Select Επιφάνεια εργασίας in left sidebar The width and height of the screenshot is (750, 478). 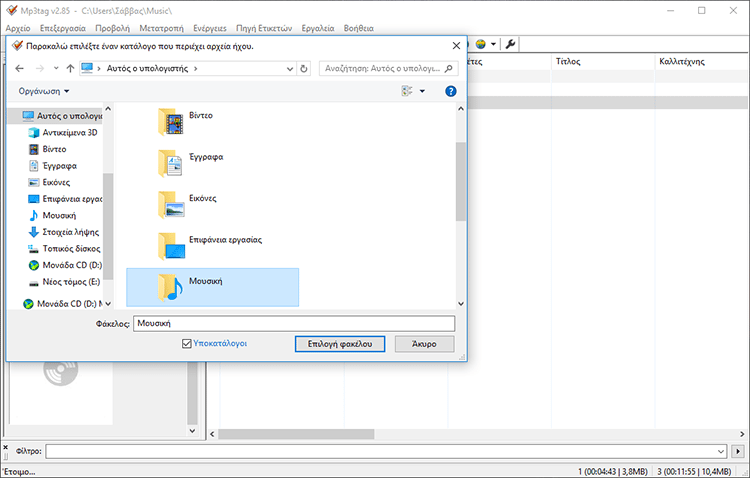coord(66,199)
